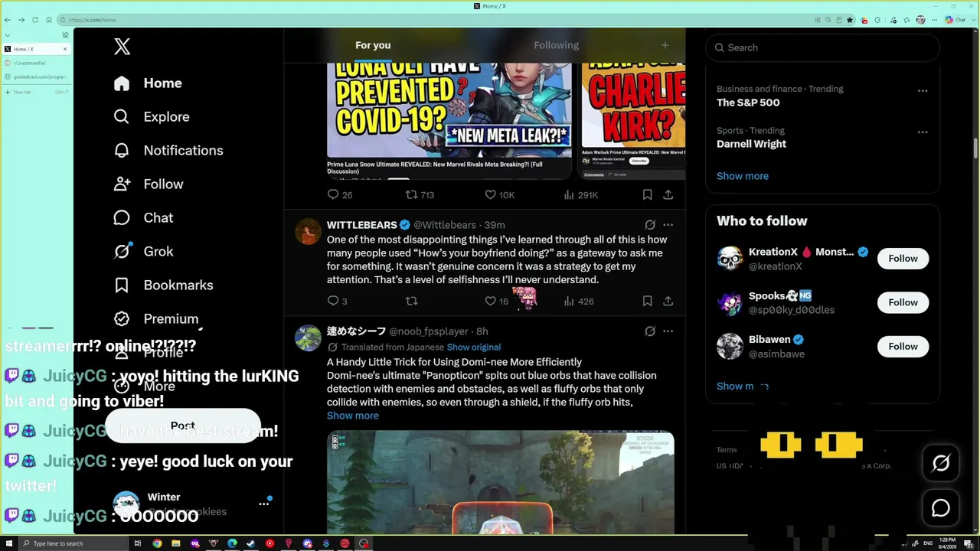Click the browser address bar

coord(435,20)
